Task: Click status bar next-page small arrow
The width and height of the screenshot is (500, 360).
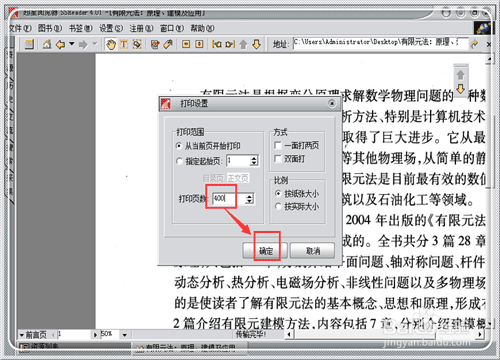Action: pos(95,335)
